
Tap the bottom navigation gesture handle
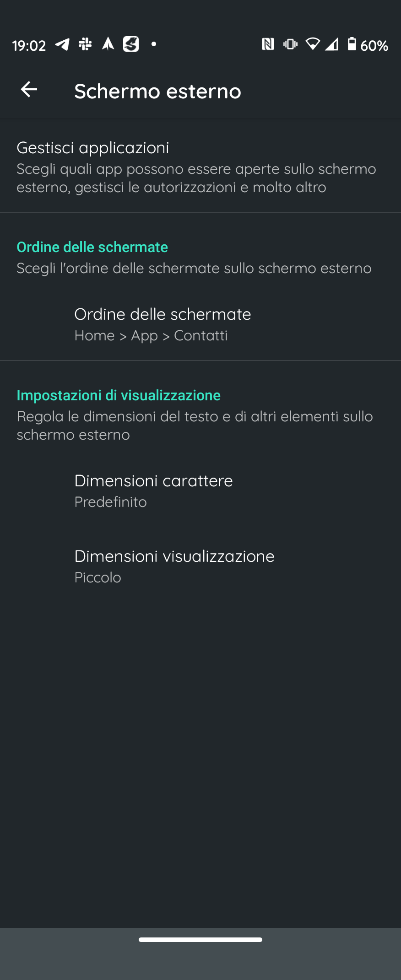point(200,940)
